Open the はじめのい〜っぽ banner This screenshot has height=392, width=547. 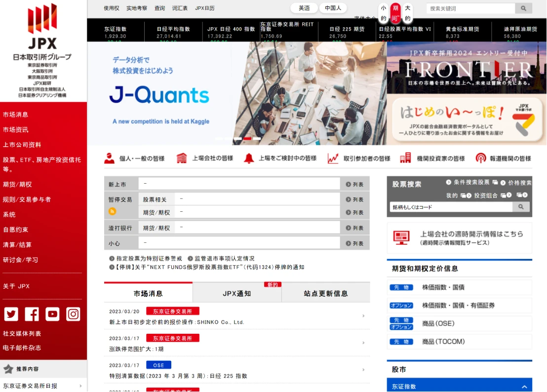click(467, 119)
